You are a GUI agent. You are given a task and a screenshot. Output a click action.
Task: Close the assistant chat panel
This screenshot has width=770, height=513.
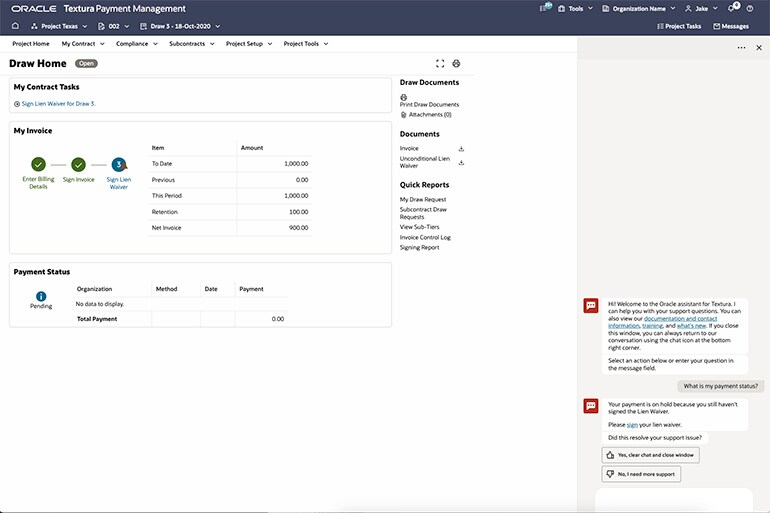[x=759, y=48]
